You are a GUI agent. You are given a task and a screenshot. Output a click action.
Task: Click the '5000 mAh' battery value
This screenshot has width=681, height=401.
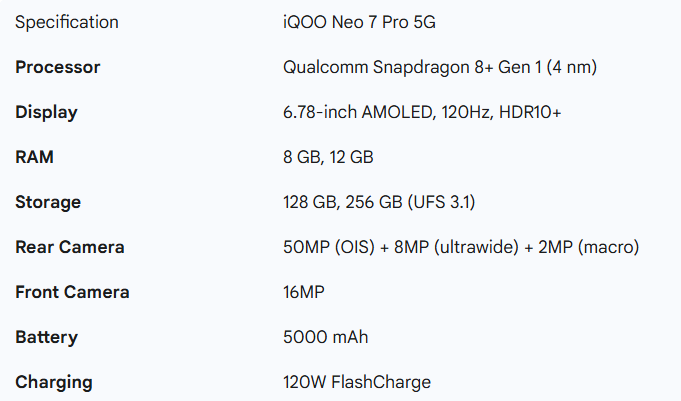coord(326,337)
